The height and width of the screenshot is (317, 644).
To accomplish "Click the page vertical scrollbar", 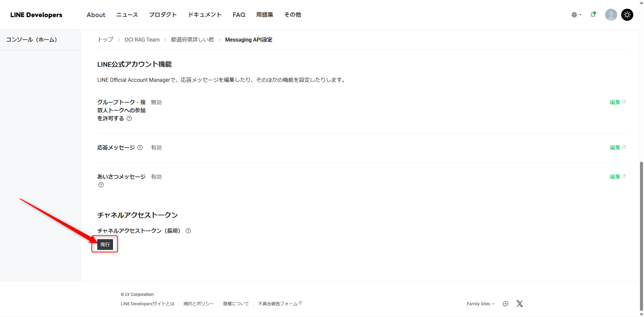I will coord(641,236).
